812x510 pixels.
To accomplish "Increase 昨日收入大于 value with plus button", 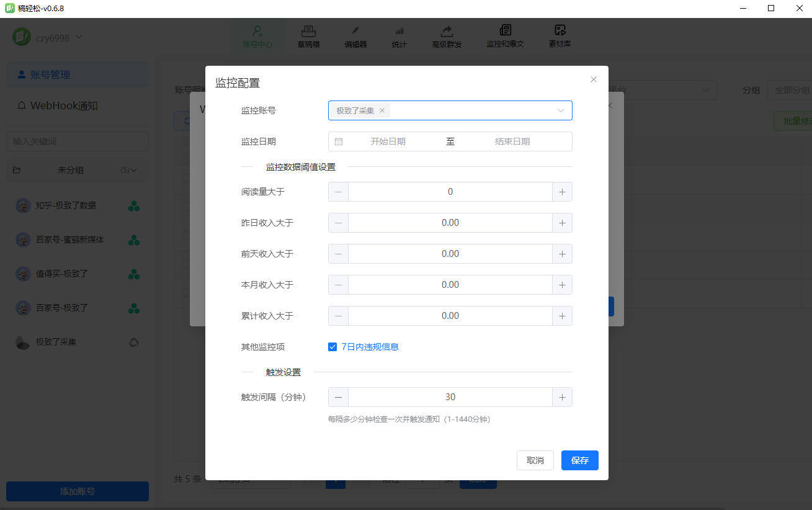I will coord(562,223).
